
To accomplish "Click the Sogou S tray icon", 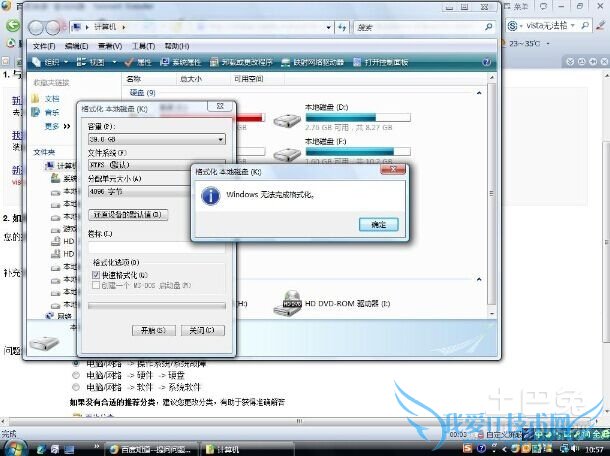I will coord(467,448).
